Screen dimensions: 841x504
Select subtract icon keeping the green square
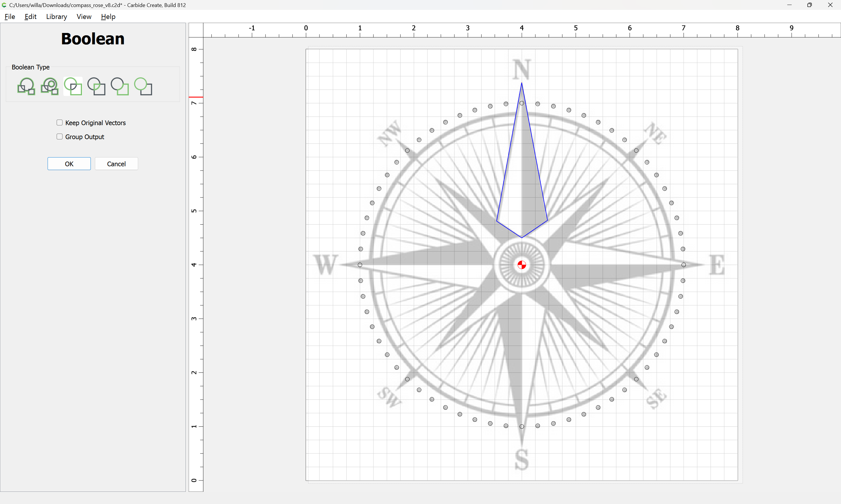pyautogui.click(x=120, y=86)
